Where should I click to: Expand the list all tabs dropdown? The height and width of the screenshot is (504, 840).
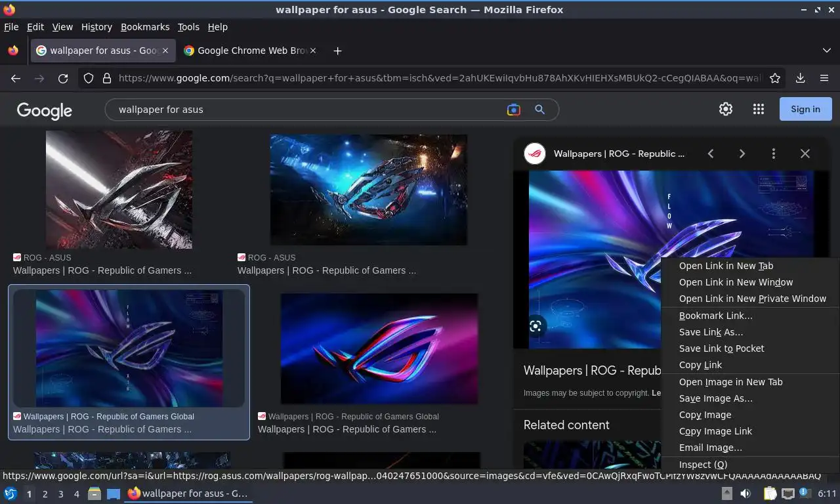[x=827, y=51]
